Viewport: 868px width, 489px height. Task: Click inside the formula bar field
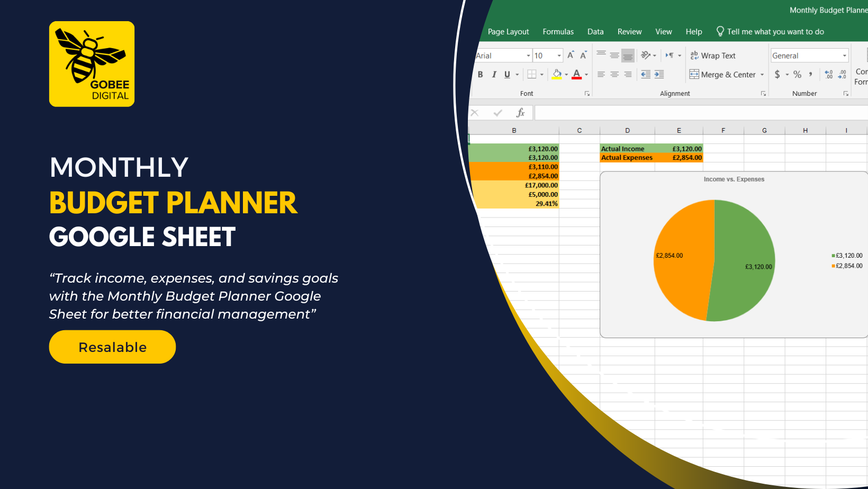[701, 113]
